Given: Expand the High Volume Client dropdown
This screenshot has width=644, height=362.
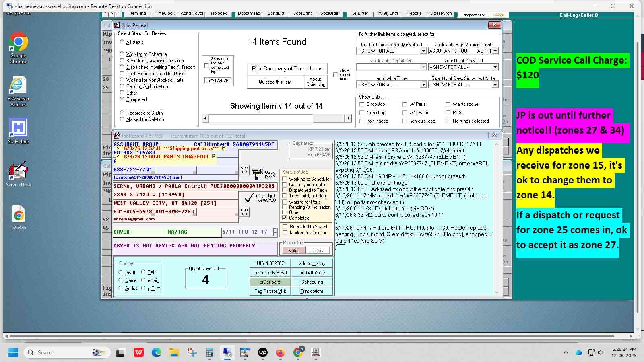Looking at the screenshot, I should click(x=495, y=51).
